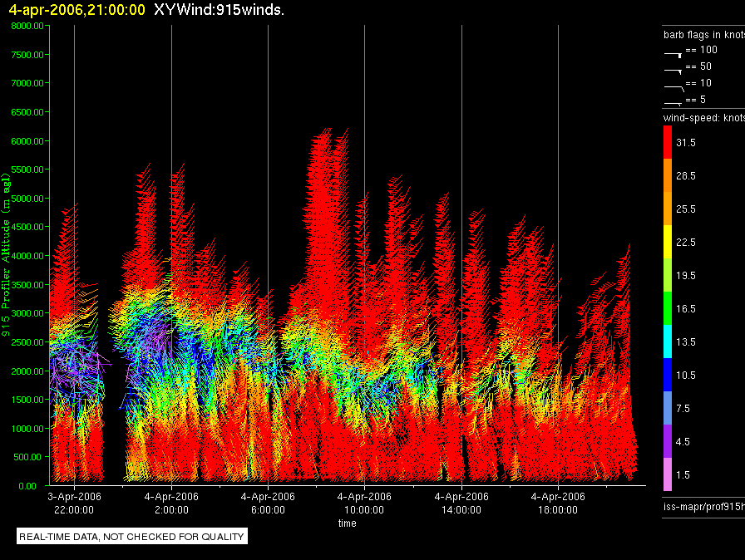
Task: Click the '4-Apr-2006 6:00:00' time tick
Action: [268, 503]
